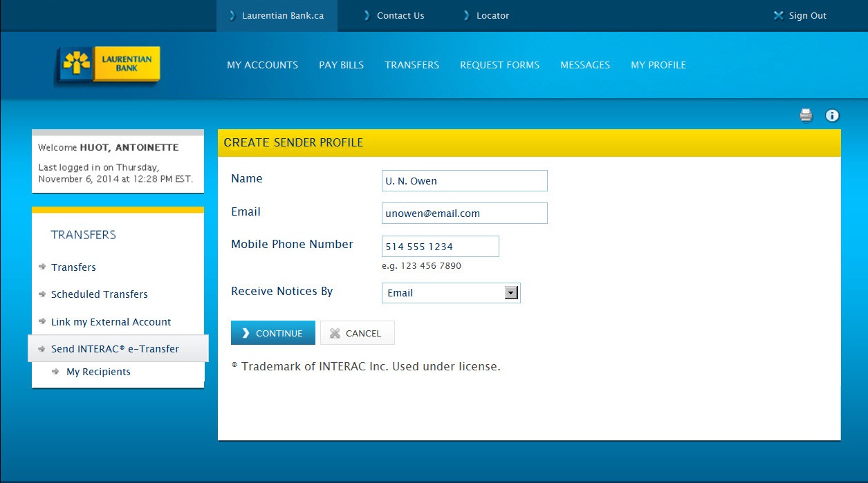Viewport: 868px width, 483px height.
Task: Click the 'Last logged in on Thursday' text
Action: [x=116, y=173]
